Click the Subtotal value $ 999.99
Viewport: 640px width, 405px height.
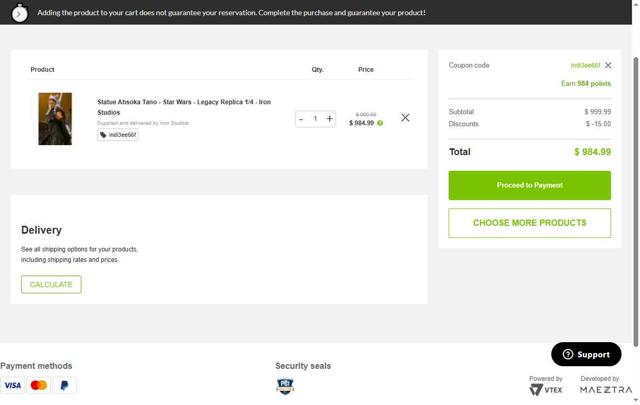click(598, 112)
